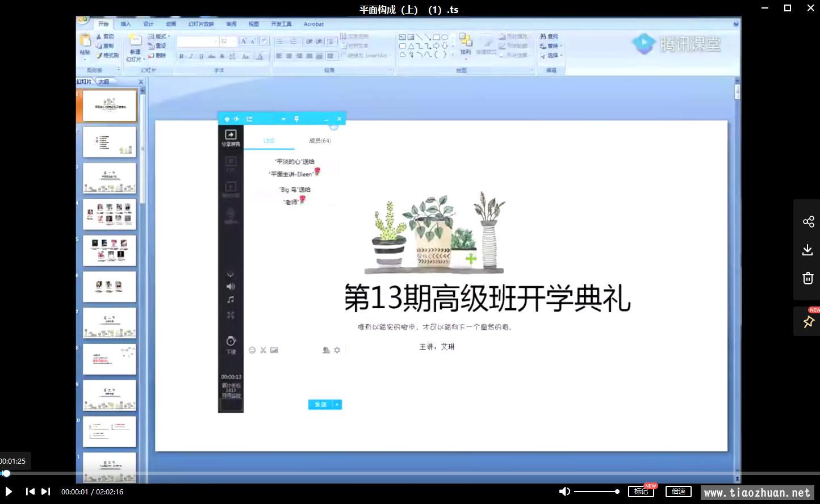The image size is (820, 504).
Task: Open the classroom title bar dropdown arrow
Action: coord(283,119)
